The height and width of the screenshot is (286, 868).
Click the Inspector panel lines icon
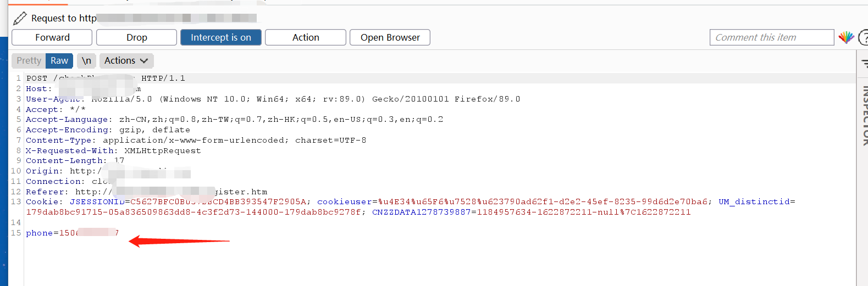pos(864,63)
